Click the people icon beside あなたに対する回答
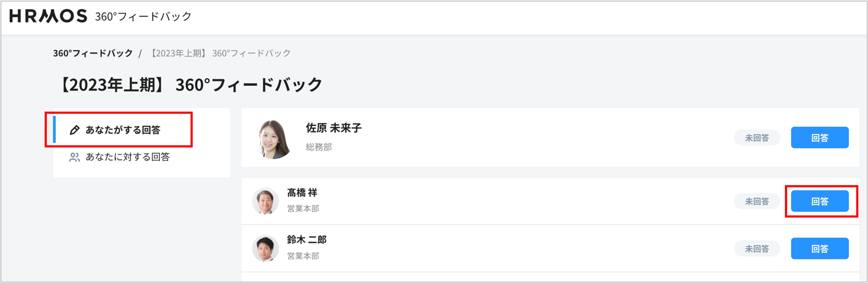The height and width of the screenshot is (283, 868). click(x=74, y=157)
